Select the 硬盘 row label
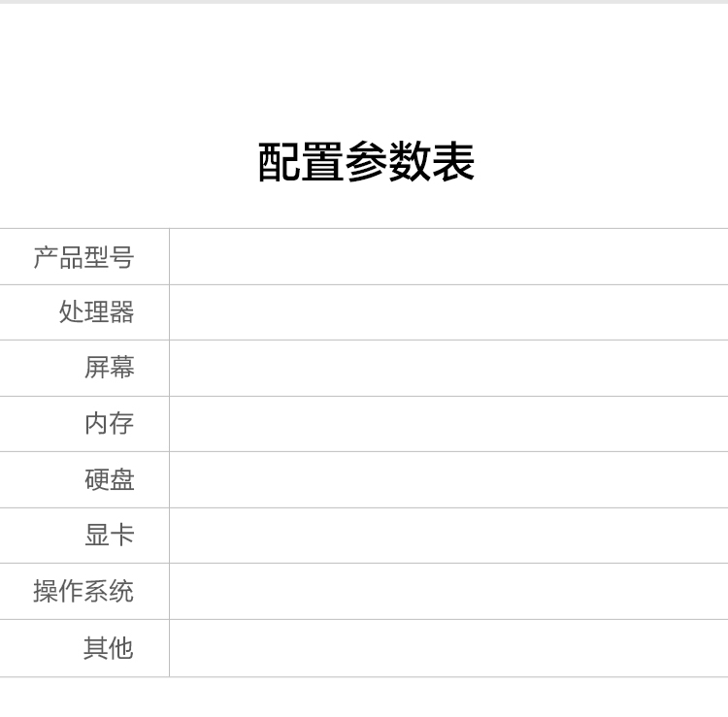This screenshot has height=717, width=728. coord(110,479)
